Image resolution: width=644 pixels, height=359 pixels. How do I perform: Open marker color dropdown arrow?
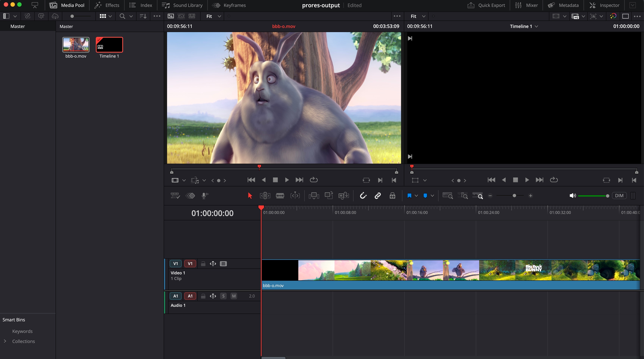tap(432, 196)
